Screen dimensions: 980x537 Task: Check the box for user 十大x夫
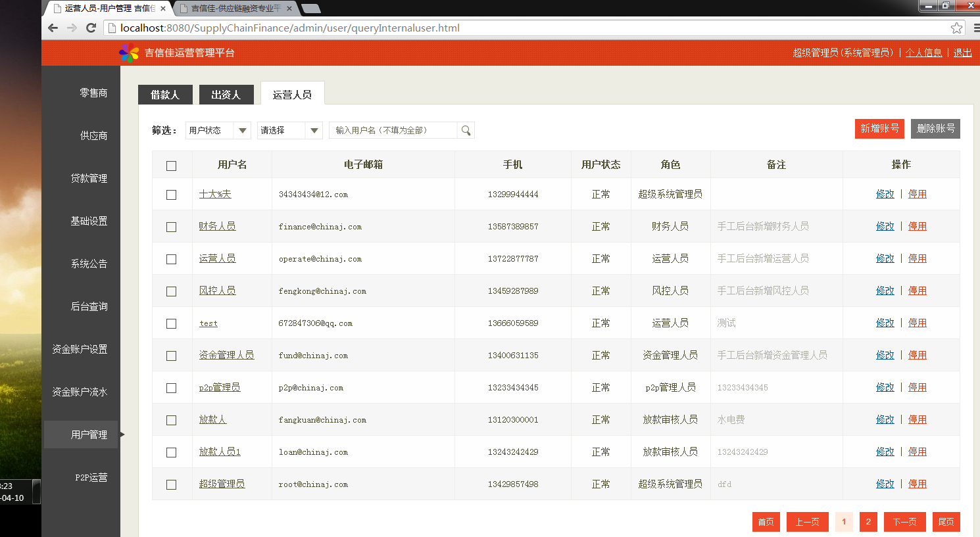coord(172,195)
